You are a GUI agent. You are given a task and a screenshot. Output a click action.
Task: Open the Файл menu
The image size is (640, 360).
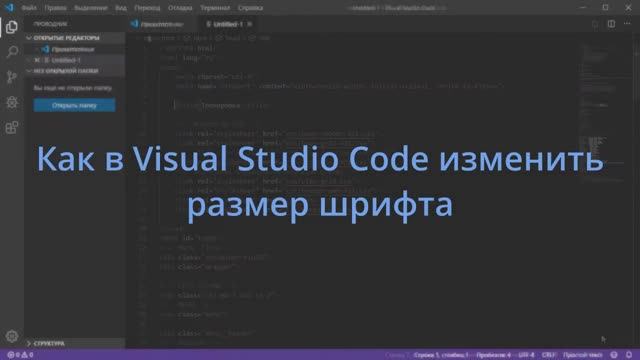click(29, 8)
